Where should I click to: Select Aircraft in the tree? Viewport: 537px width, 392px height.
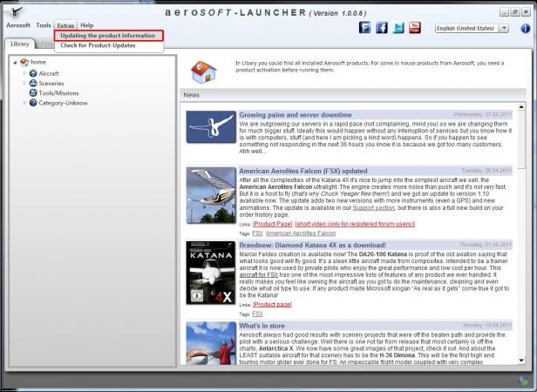coord(49,73)
